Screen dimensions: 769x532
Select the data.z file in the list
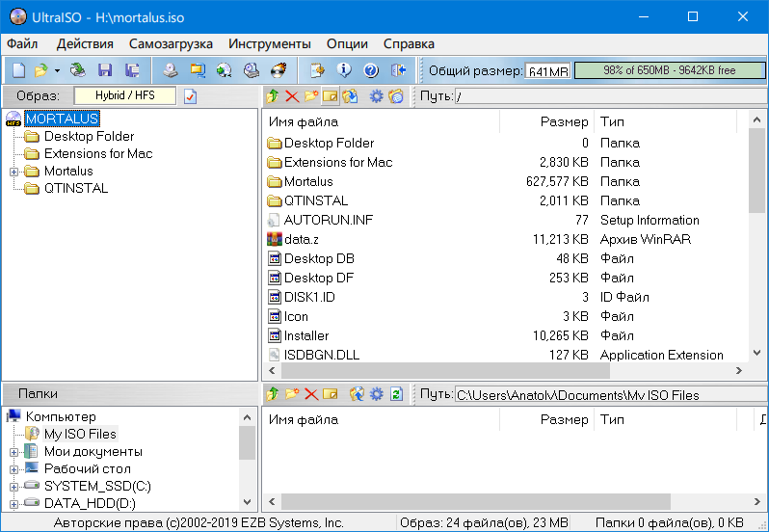[x=302, y=239]
